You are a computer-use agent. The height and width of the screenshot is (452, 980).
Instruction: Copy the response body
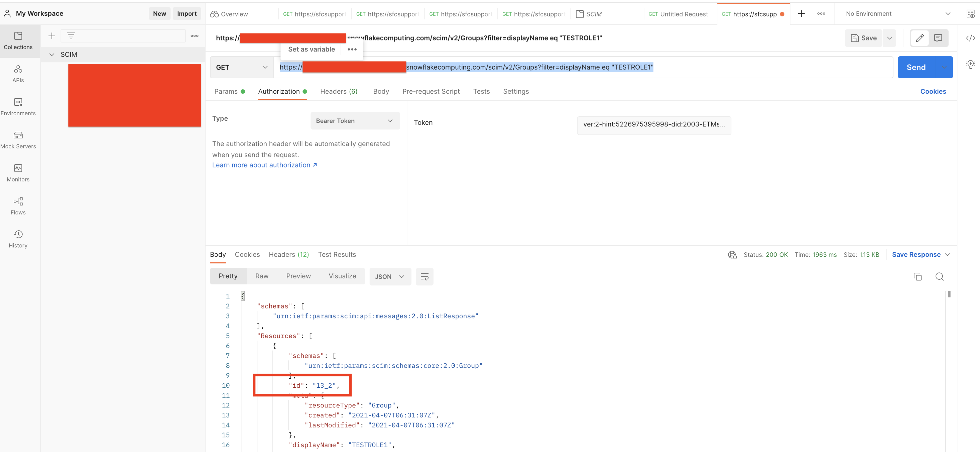(918, 277)
